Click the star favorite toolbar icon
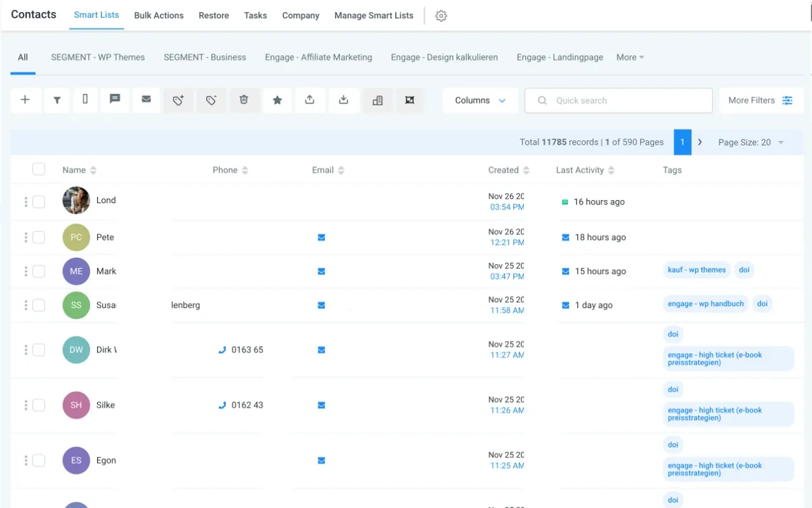Image resolution: width=812 pixels, height=508 pixels. [x=277, y=100]
